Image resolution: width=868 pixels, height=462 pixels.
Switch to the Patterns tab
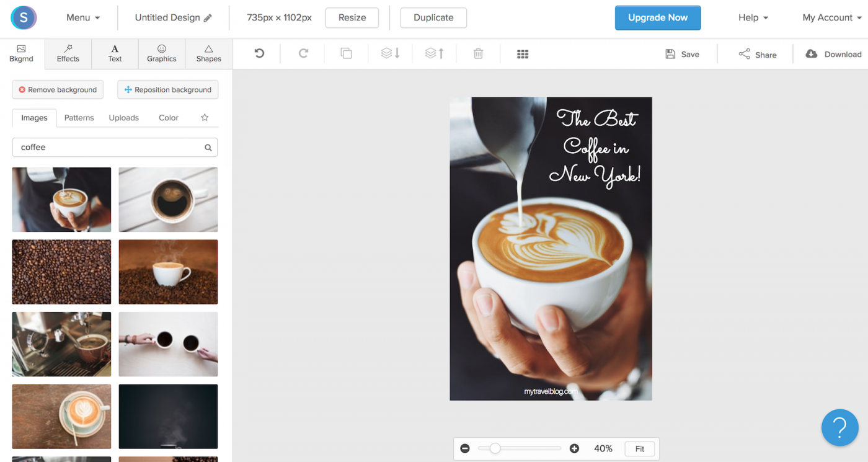(x=79, y=117)
